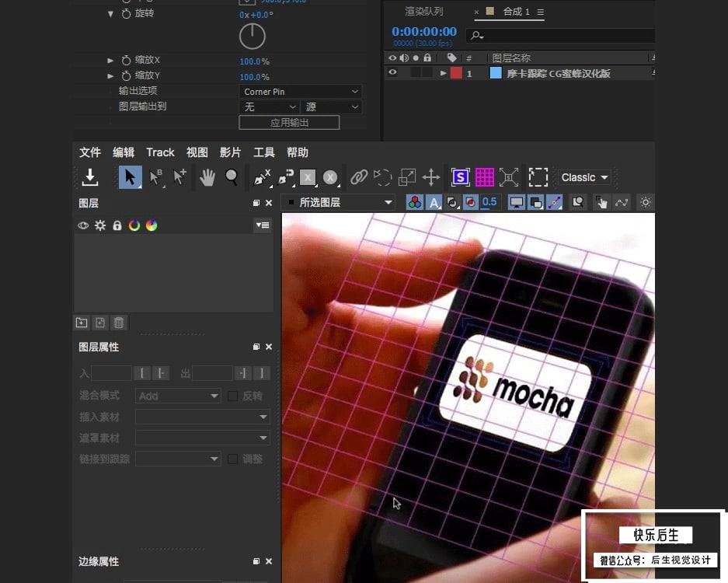This screenshot has height=583, width=728.
Task: Select the arrow tool marked B
Action: point(155,177)
